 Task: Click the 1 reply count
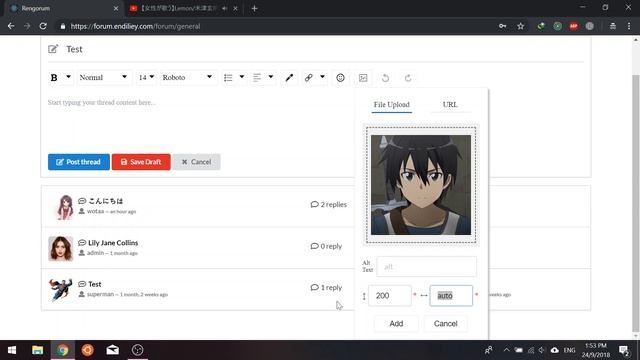[326, 288]
